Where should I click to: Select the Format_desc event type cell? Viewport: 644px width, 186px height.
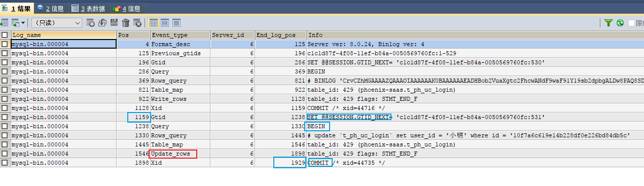180,44
